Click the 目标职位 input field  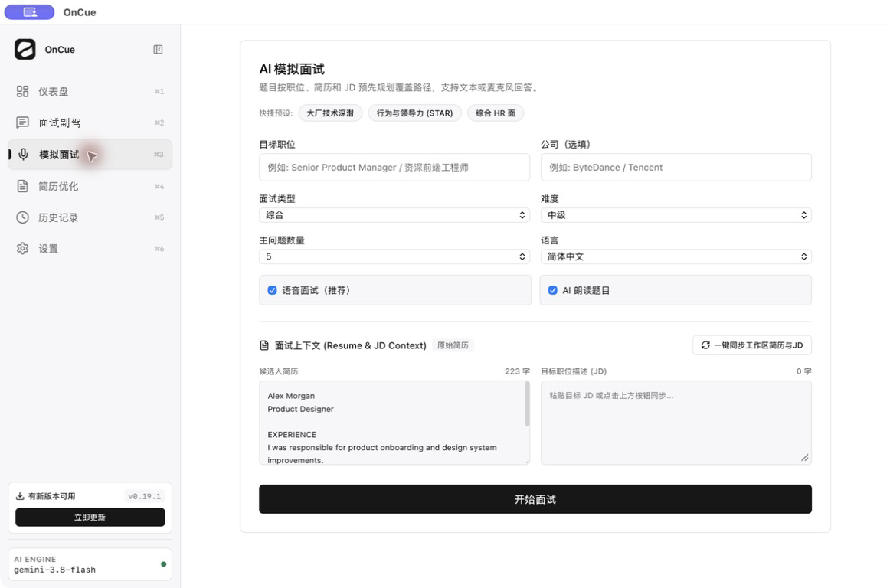[x=394, y=168]
